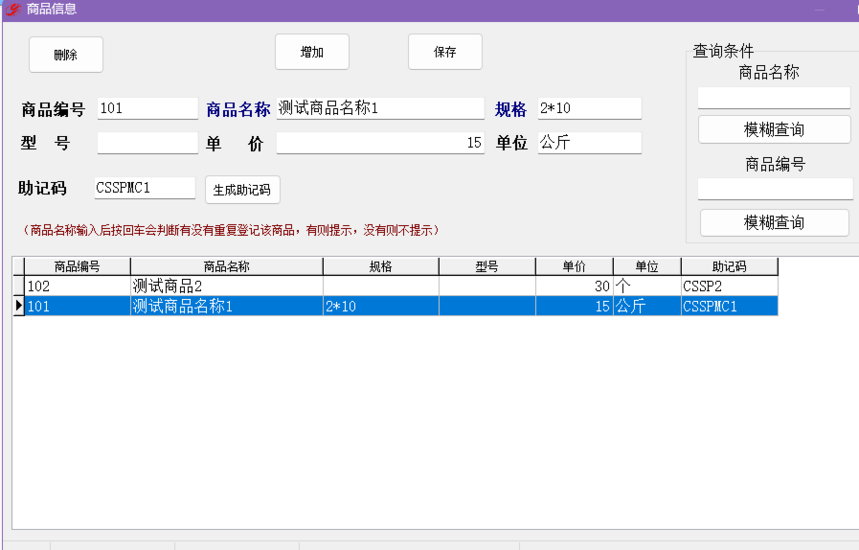Click 模糊查询 button under 商品编号 query
859x550 pixels.
774,222
